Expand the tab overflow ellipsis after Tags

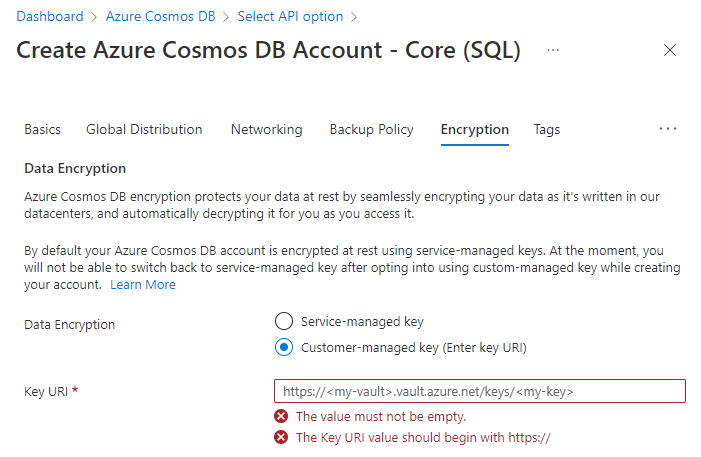click(x=668, y=129)
